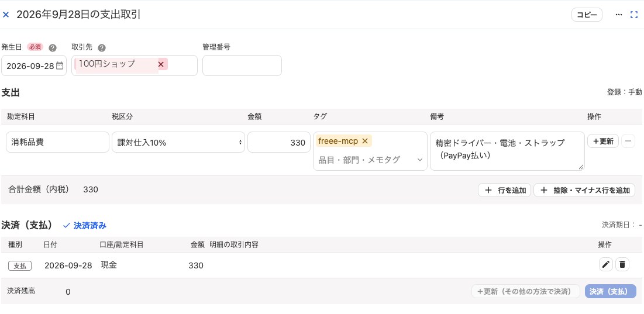Click the 支払 type badge
The width and height of the screenshot is (644, 314).
pos(20,266)
